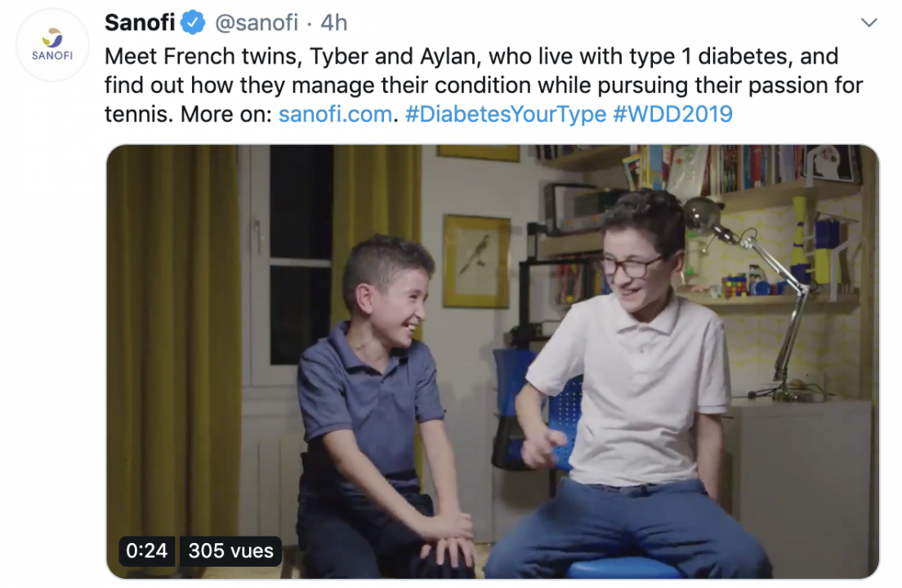902x588 pixels.
Task: Open the Sanofi profile avatar logo
Action: pos(52,45)
